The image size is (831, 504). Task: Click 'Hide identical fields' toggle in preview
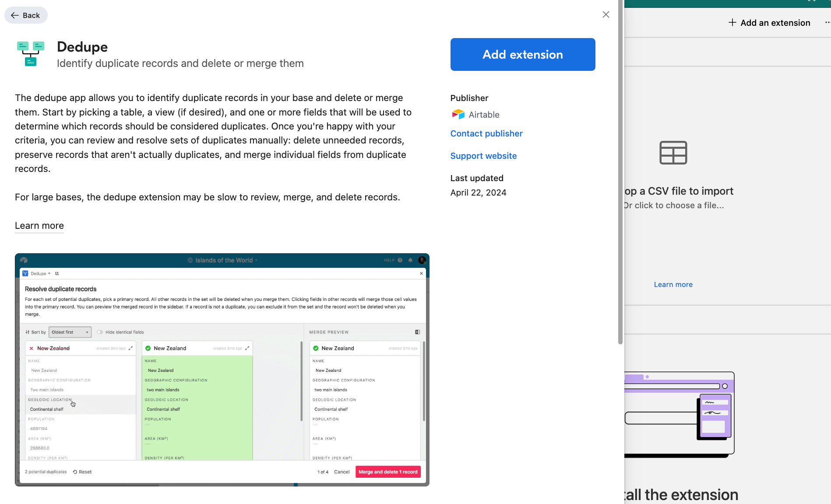(100, 332)
